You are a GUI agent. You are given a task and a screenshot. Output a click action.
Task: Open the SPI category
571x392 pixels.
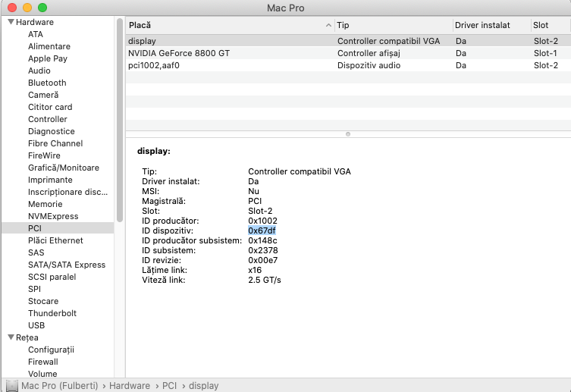[x=35, y=289]
